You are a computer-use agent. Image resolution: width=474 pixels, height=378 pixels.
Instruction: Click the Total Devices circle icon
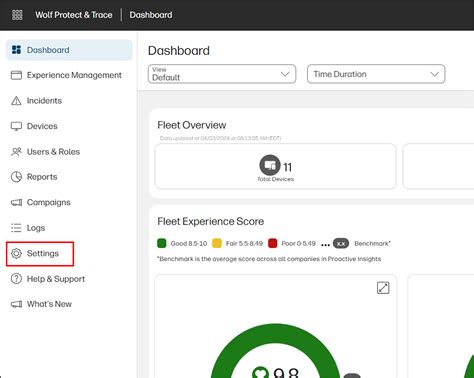[270, 165]
